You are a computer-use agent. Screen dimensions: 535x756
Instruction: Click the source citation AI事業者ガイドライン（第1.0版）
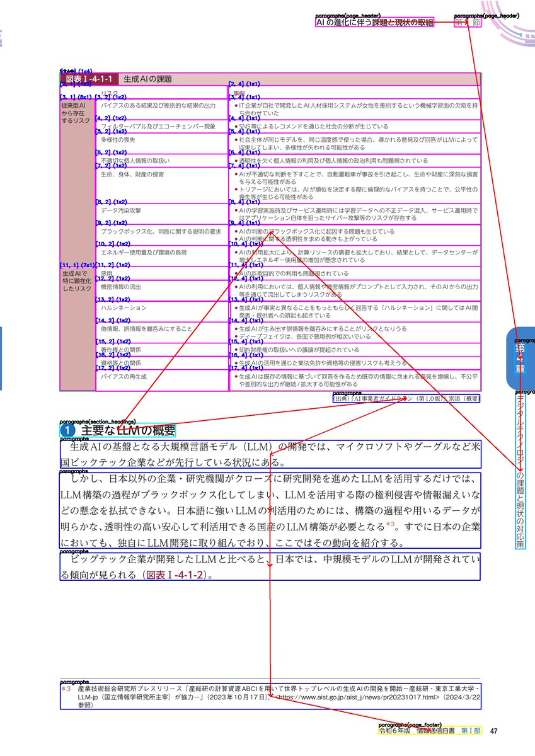pos(406,398)
